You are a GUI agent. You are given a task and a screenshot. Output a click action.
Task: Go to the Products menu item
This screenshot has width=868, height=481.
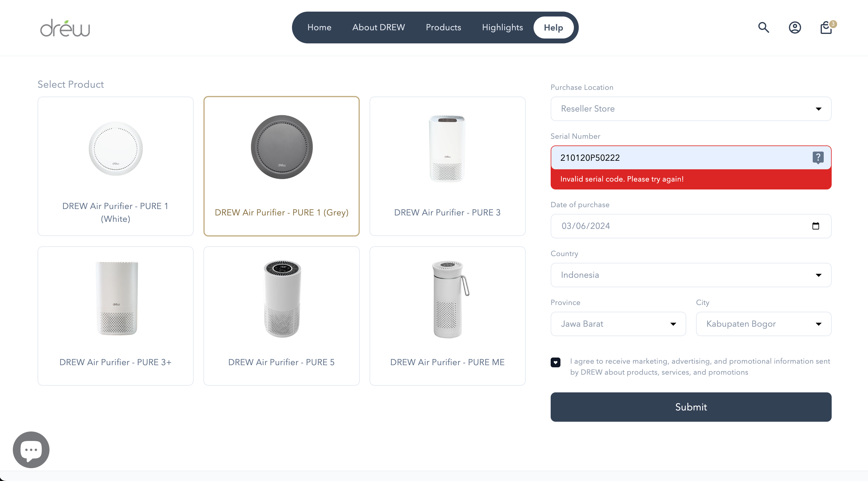[x=443, y=27]
